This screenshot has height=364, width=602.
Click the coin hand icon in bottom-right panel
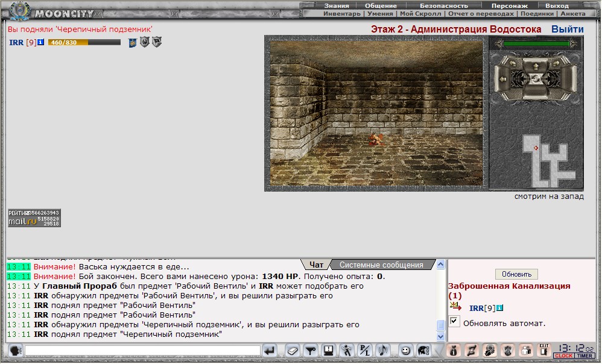coord(490,351)
